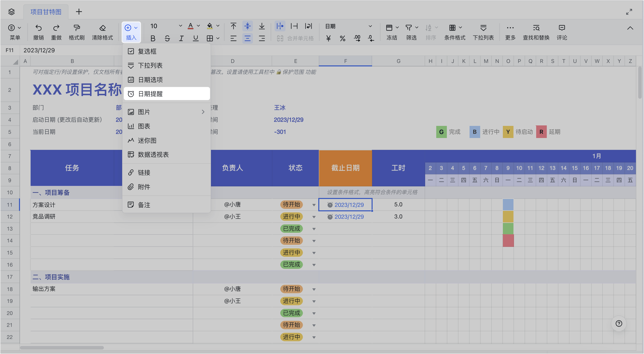This screenshot has width=644, height=354.
Task: Switch to the 项目甘特图 sheet tab
Action: coord(46,12)
